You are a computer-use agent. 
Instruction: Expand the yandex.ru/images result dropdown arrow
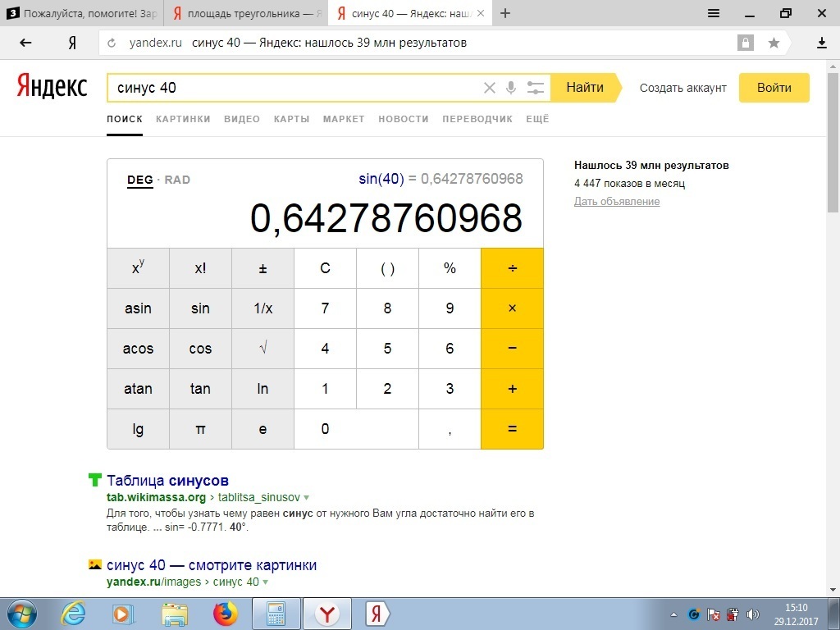265,582
